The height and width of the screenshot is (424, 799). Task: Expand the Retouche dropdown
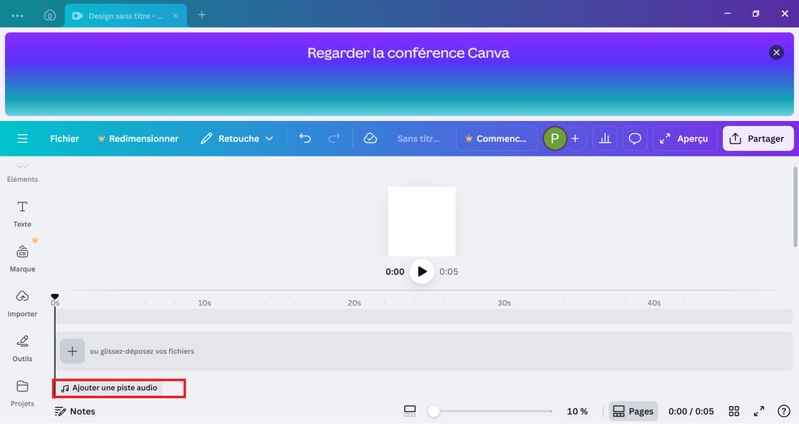(x=237, y=139)
